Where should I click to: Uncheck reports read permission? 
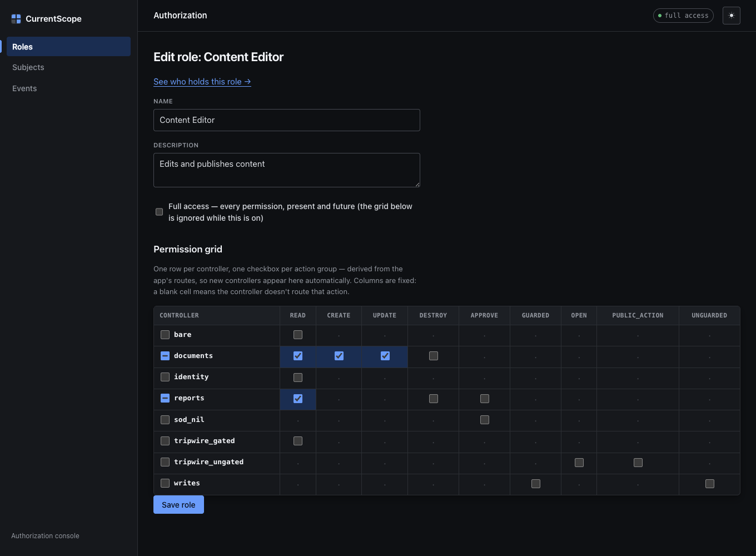(298, 399)
